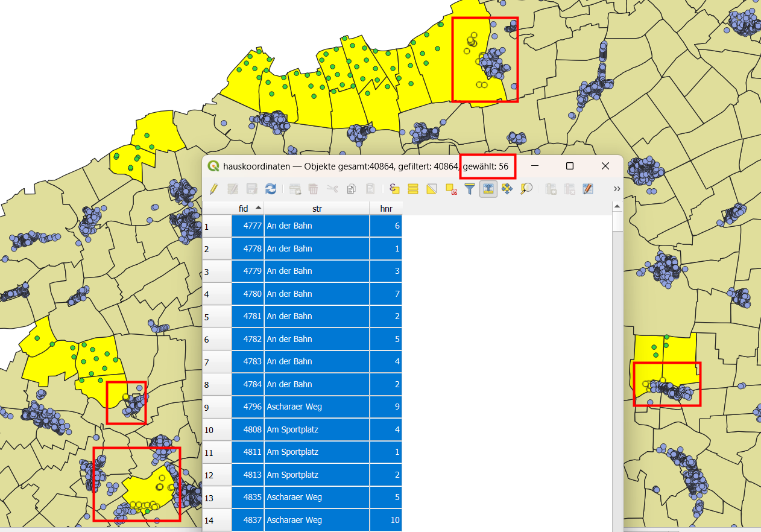Image resolution: width=761 pixels, height=532 pixels.
Task: Sort by the str column header
Action: [x=317, y=208]
